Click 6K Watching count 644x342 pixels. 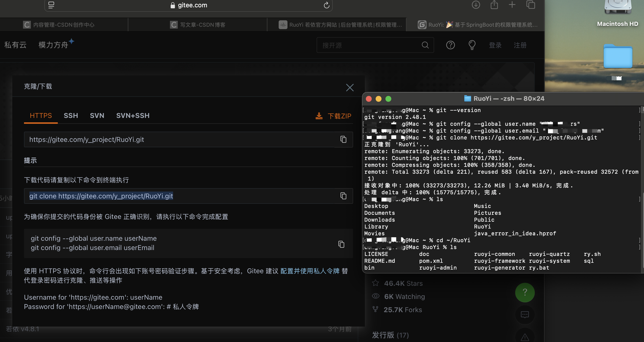(x=404, y=296)
